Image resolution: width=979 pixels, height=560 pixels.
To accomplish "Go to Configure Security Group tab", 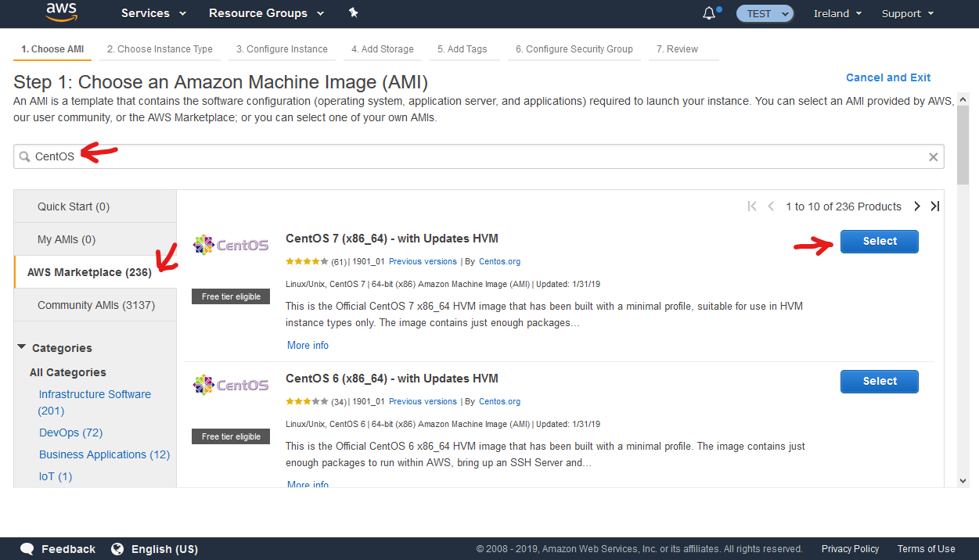I will tap(574, 49).
